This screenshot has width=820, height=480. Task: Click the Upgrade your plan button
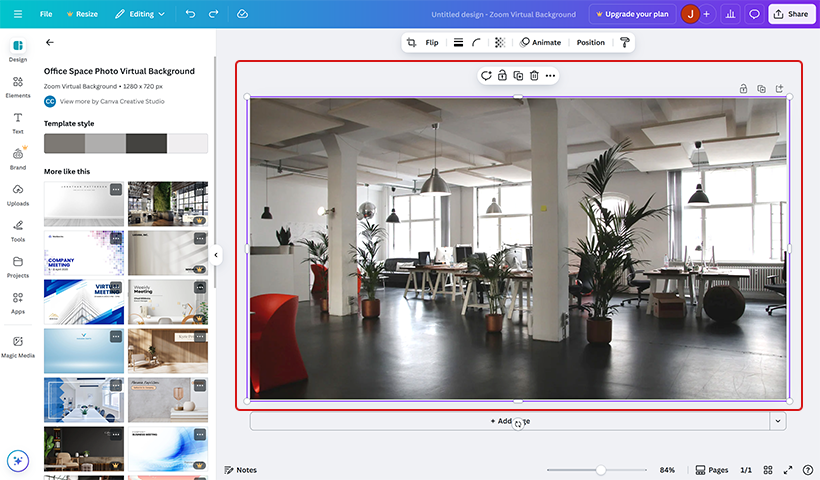point(632,14)
